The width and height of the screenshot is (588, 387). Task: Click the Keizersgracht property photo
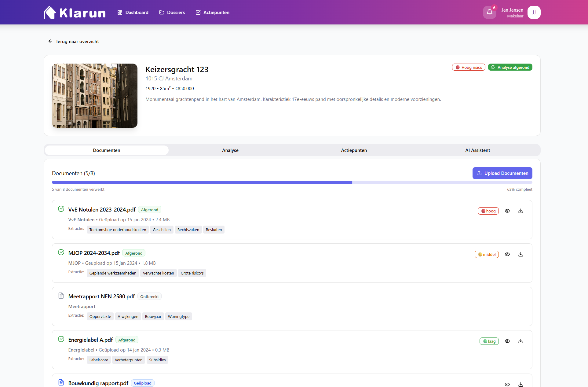tap(95, 96)
